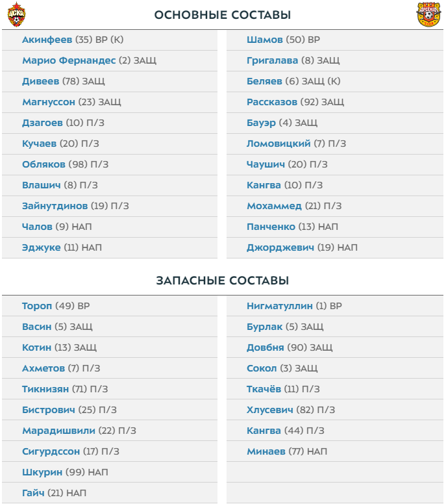Viewport: 446px width, 504px height.
Task: Open Марио Фернандес player profile
Action: 69,60
